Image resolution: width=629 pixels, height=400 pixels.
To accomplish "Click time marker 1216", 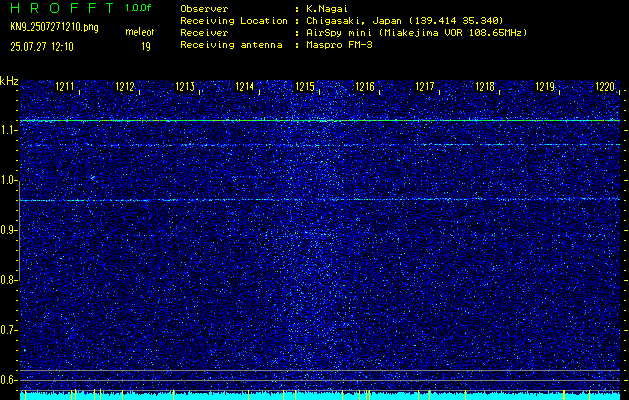I will (x=365, y=86).
